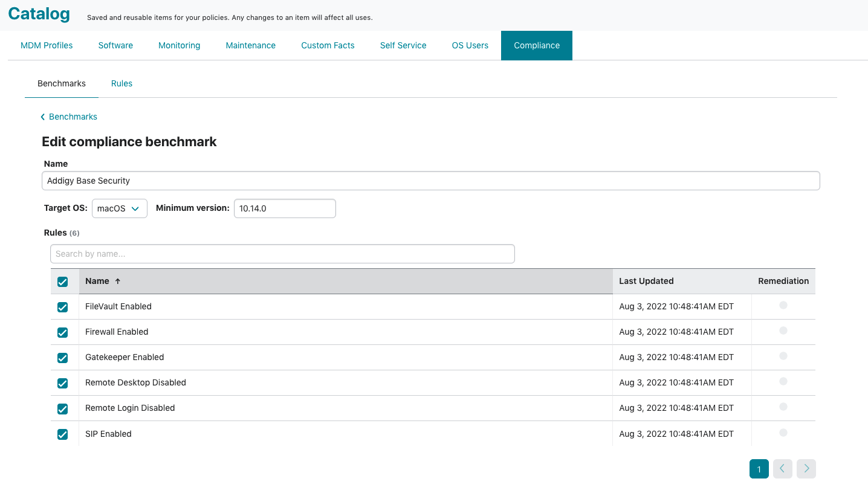Uncheck the Gatekeeper Enabled rule
Image resolution: width=868 pixels, height=493 pixels.
click(62, 358)
